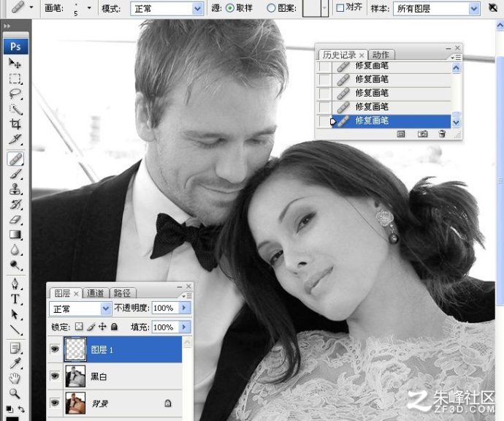Open the pattern picker dropdown

(324, 8)
